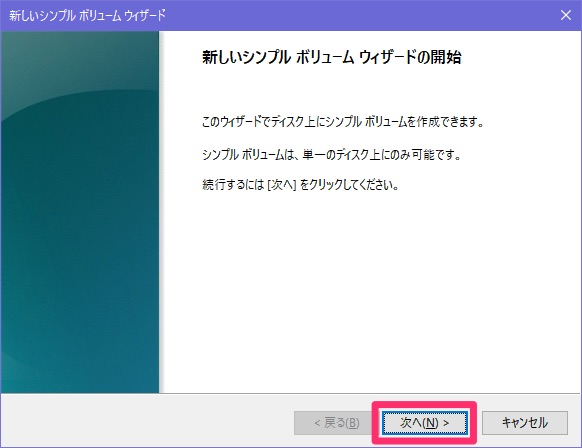Click the teal decorative banner on the left side
The width and height of the screenshot is (582, 448).
80,212
